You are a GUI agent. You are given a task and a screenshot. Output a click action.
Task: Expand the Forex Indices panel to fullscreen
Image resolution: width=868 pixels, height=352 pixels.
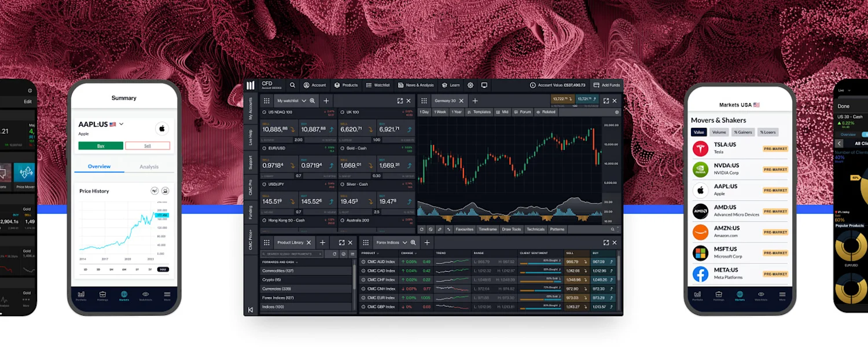tap(605, 243)
